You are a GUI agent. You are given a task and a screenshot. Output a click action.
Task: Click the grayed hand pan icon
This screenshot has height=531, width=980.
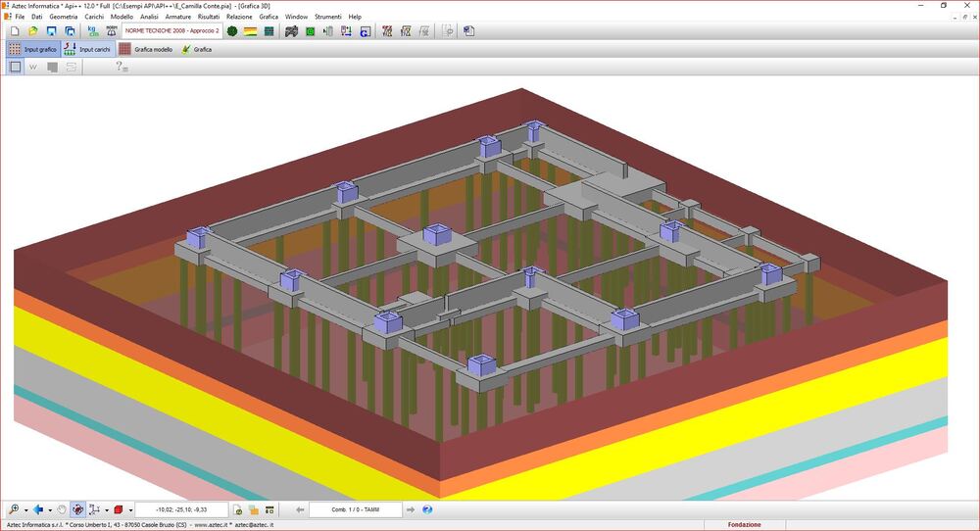[x=61, y=509]
